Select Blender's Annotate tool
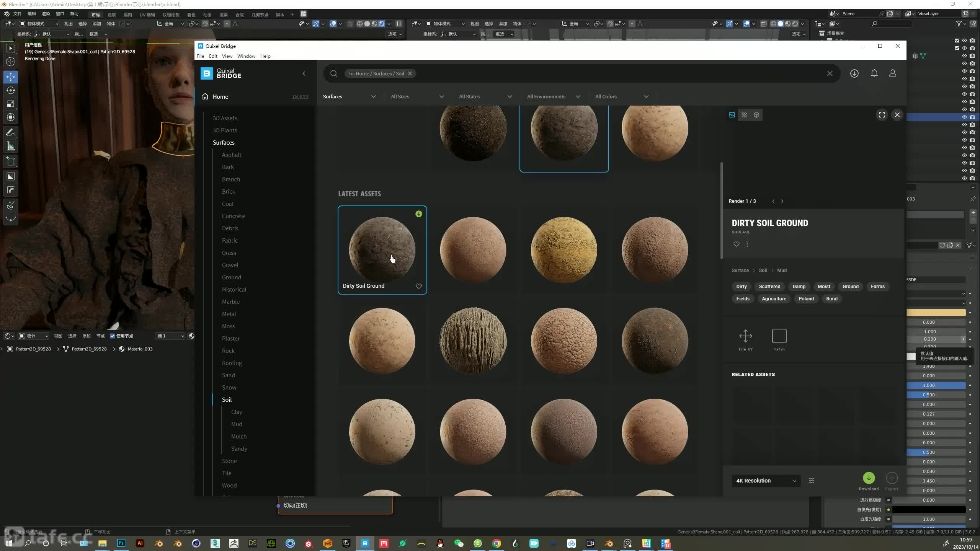This screenshot has width=980, height=551. [11, 133]
